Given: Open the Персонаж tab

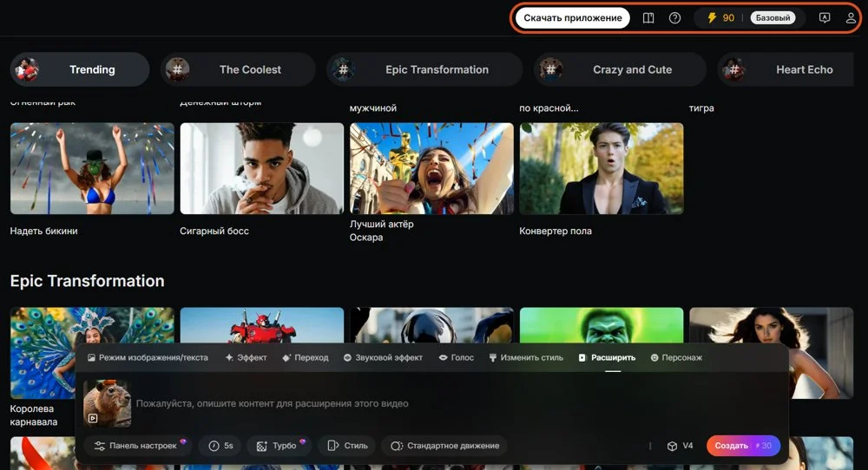Looking at the screenshot, I should pyautogui.click(x=676, y=357).
